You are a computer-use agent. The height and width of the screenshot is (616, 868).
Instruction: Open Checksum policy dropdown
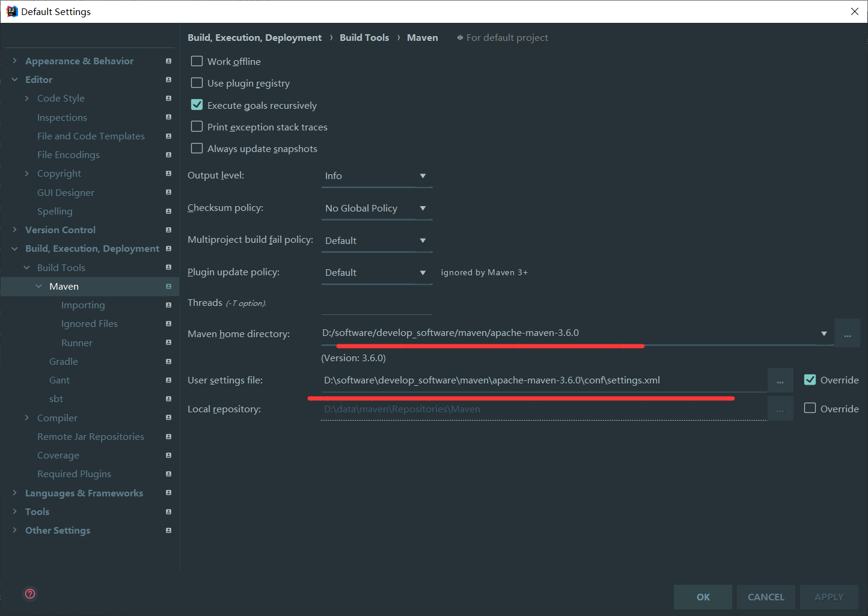377,209
